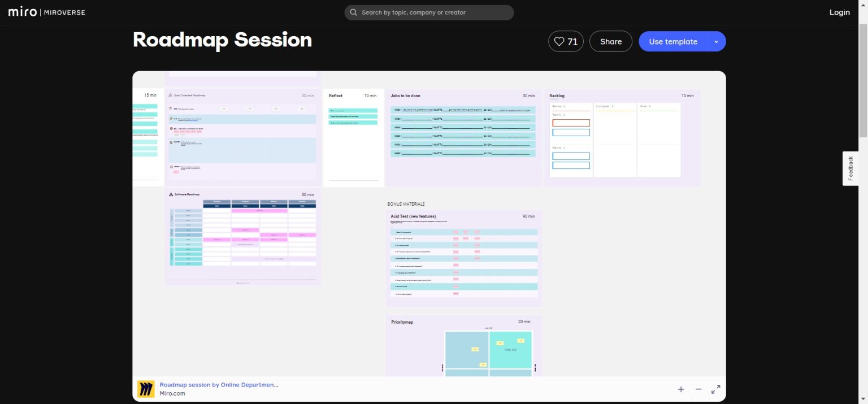This screenshot has height=404, width=868.
Task: Open the Feedback side tab
Action: click(850, 168)
